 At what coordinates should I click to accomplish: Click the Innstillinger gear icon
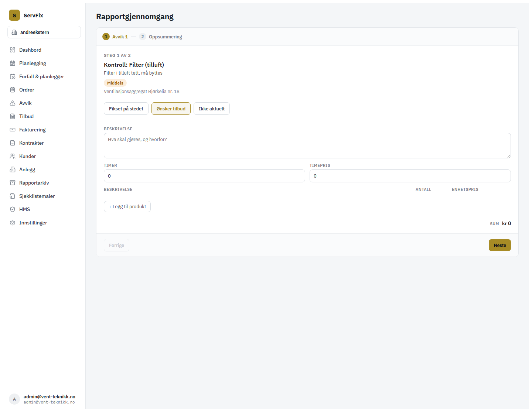click(x=13, y=223)
